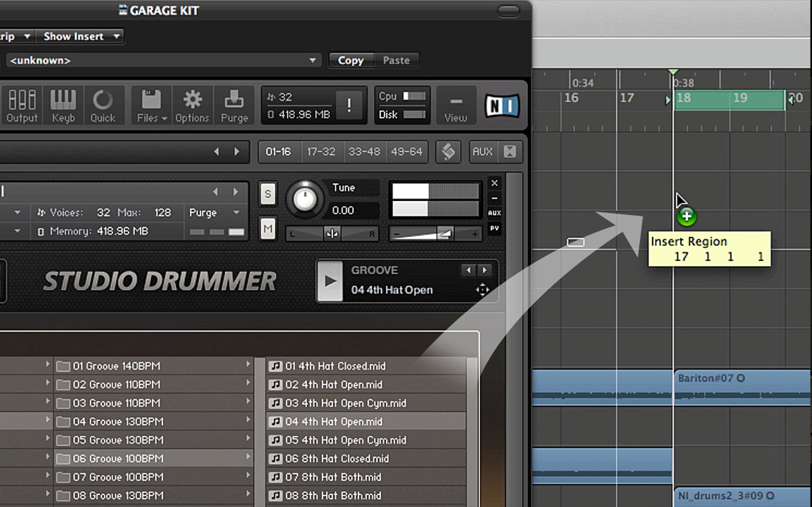Open the Files menu

tap(152, 105)
